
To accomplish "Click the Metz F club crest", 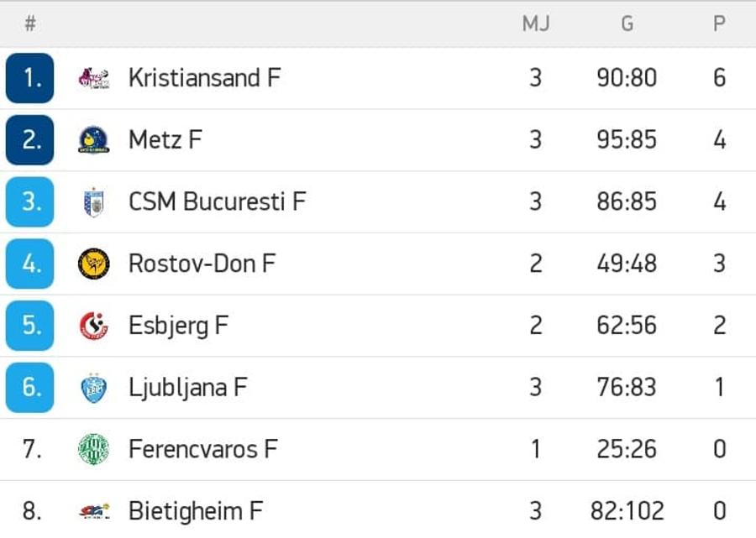I will coord(93,139).
